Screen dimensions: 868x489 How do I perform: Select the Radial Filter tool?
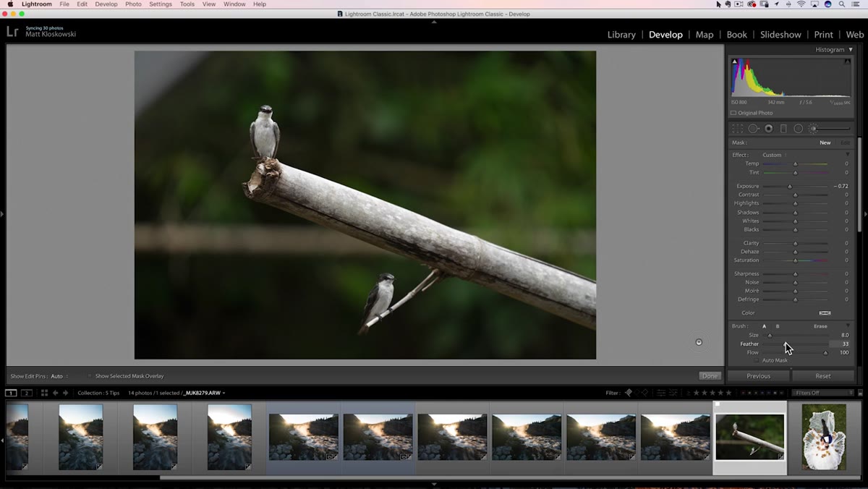799,129
